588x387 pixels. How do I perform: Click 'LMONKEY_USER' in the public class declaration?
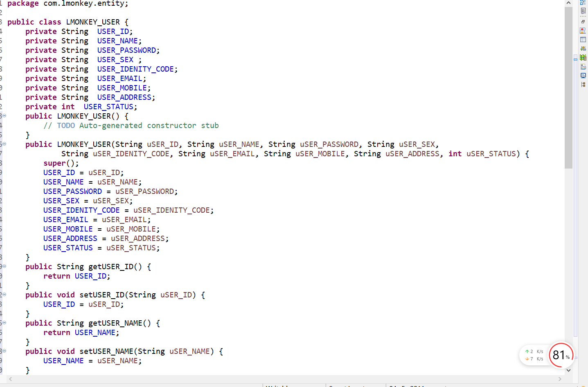tap(93, 22)
